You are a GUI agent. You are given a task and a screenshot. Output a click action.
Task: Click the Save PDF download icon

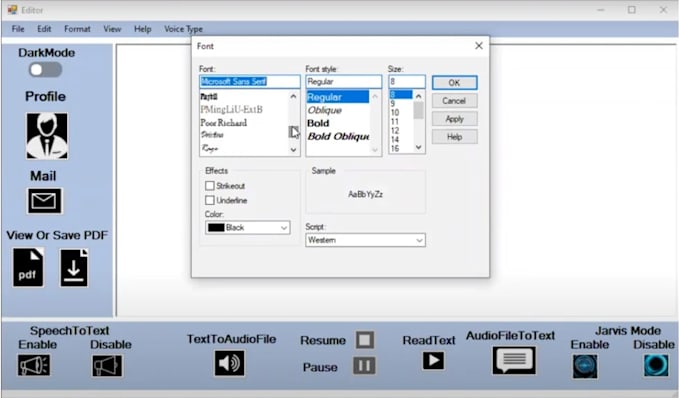[74, 268]
